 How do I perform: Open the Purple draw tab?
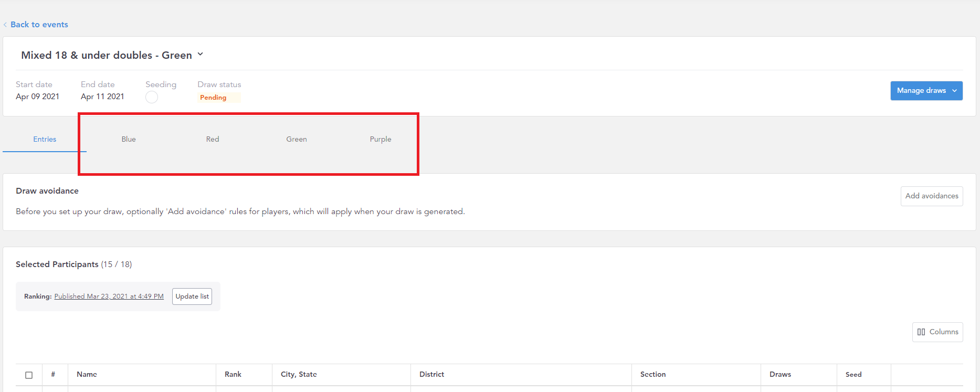[381, 139]
